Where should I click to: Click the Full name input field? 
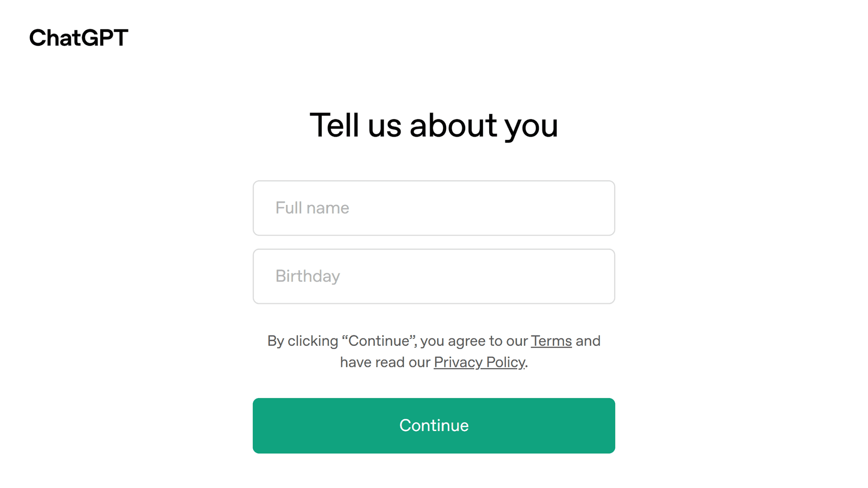point(433,208)
